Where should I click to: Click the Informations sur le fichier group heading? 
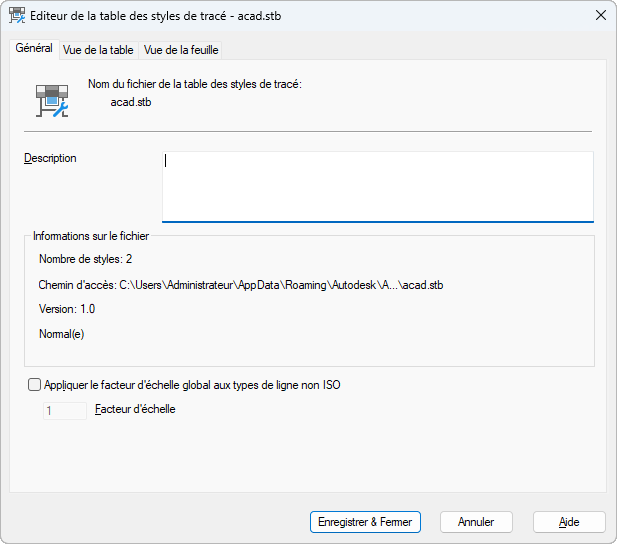click(x=91, y=236)
